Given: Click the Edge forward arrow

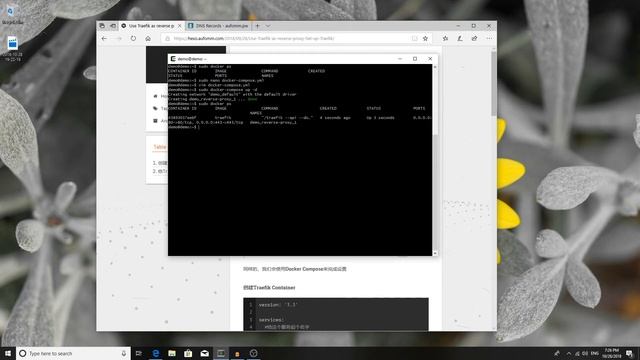Looking at the screenshot, I should pyautogui.click(x=119, y=38).
